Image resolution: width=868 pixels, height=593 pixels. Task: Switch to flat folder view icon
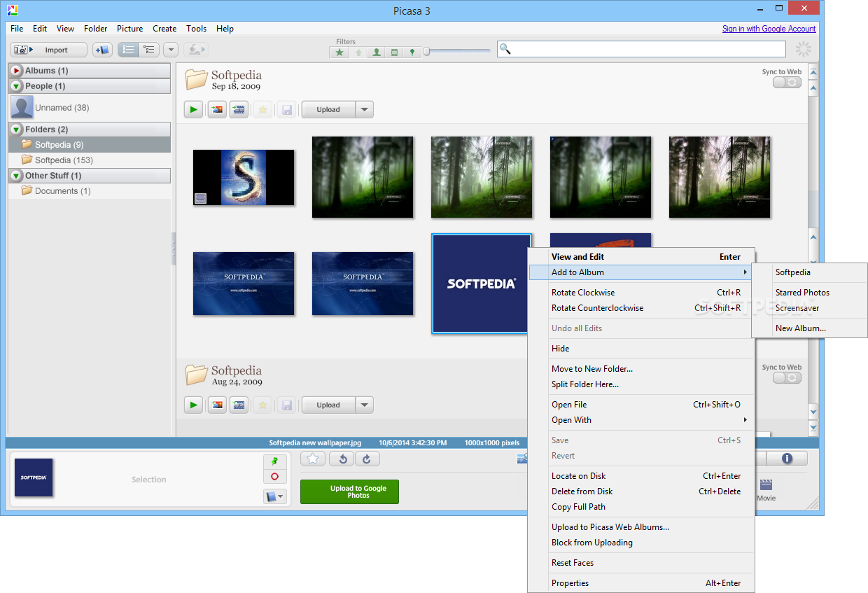(128, 50)
